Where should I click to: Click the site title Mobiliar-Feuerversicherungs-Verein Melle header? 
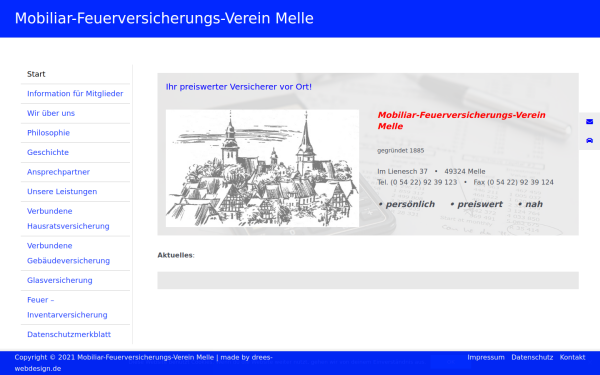(x=164, y=18)
